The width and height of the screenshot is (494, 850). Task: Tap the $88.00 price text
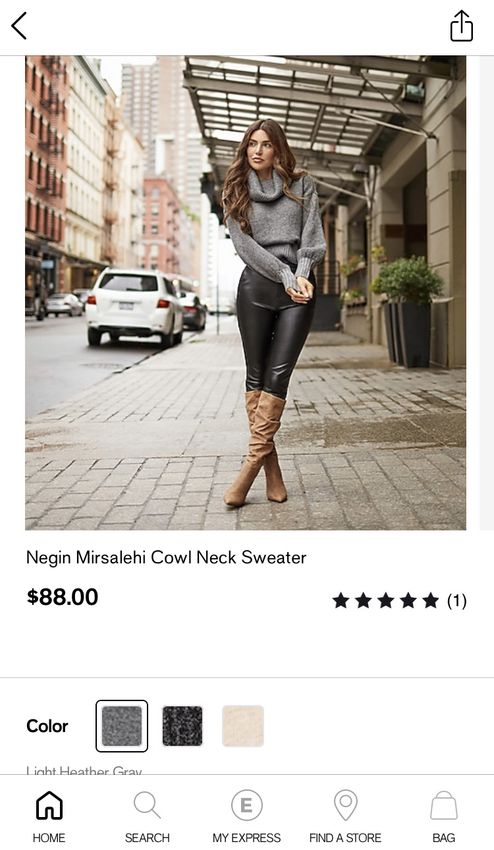62,597
